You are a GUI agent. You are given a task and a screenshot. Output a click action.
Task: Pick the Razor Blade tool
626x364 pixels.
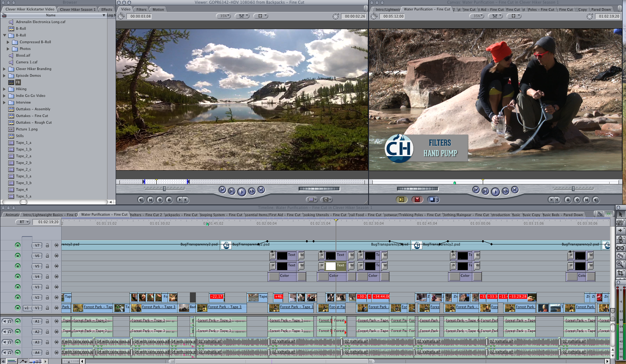[620, 256]
